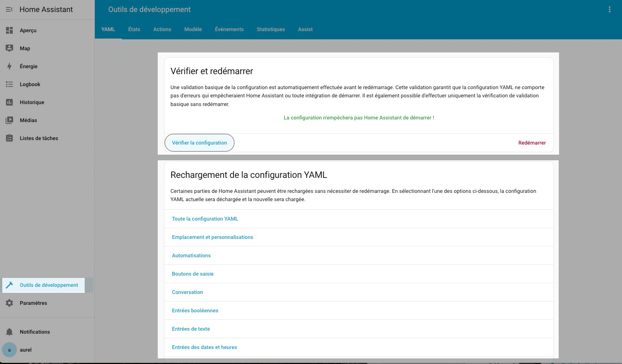Open the aurel profile entry

pyautogui.click(x=47, y=350)
